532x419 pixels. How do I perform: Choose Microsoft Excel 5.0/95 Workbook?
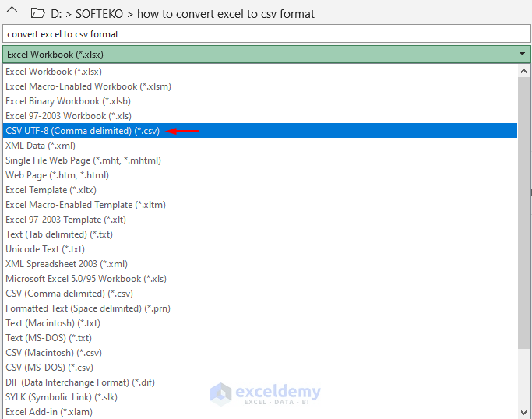pos(260,279)
